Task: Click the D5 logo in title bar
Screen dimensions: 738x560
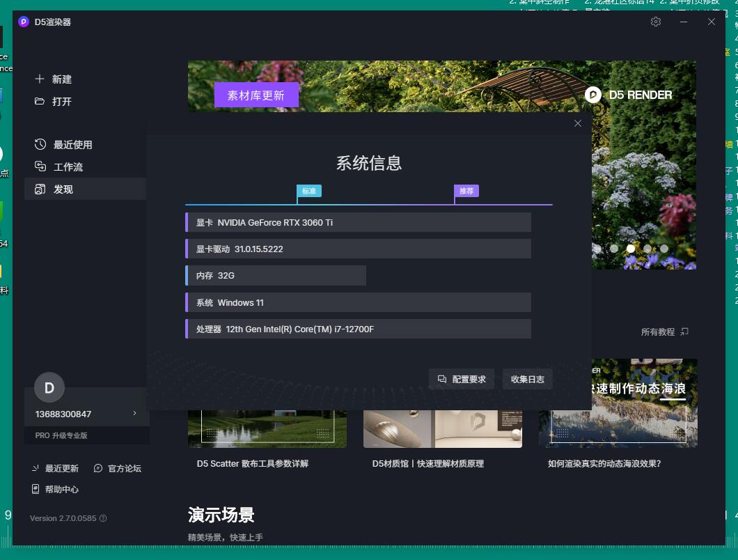Action: 24,22
